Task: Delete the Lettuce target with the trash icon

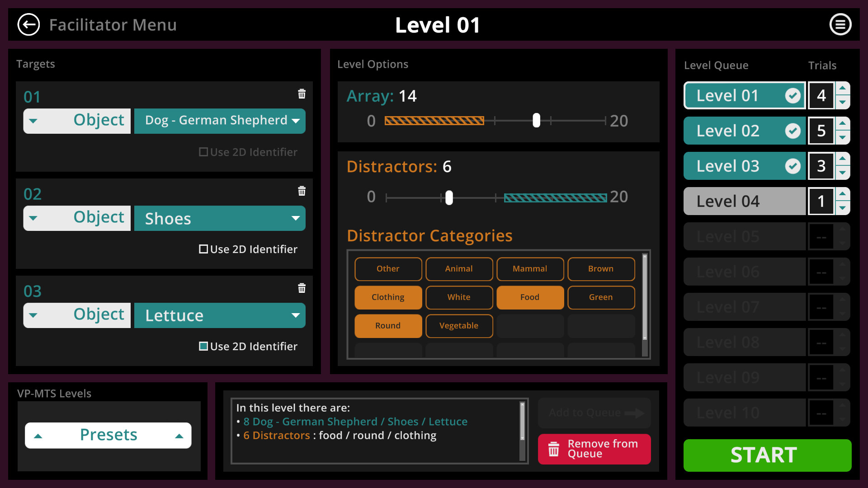Action: click(x=302, y=288)
